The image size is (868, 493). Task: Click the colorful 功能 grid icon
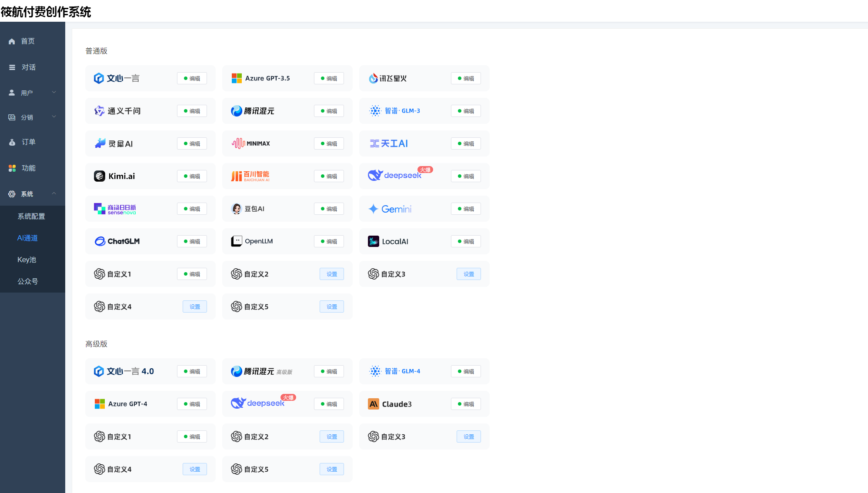click(x=12, y=168)
